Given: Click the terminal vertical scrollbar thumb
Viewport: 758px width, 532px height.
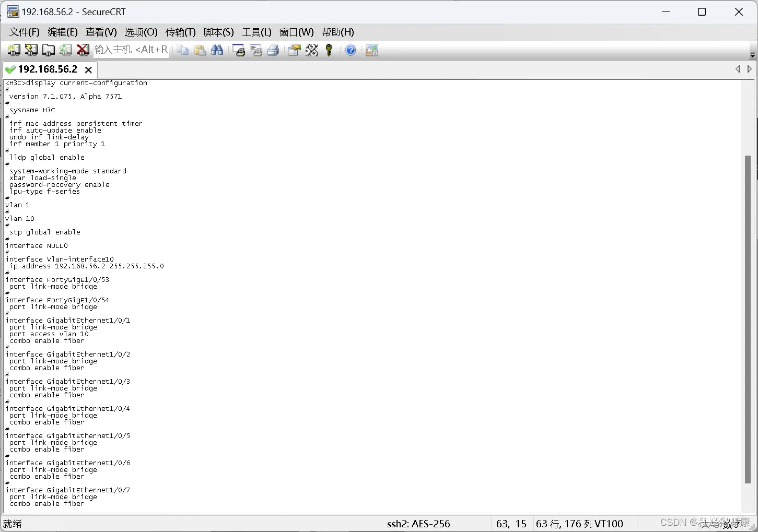Looking at the screenshot, I should (748, 320).
